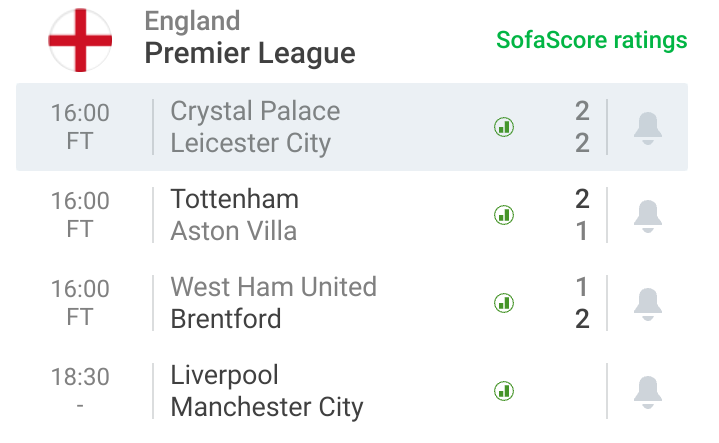719x443 pixels.
Task: Select England country label
Action: click(192, 21)
